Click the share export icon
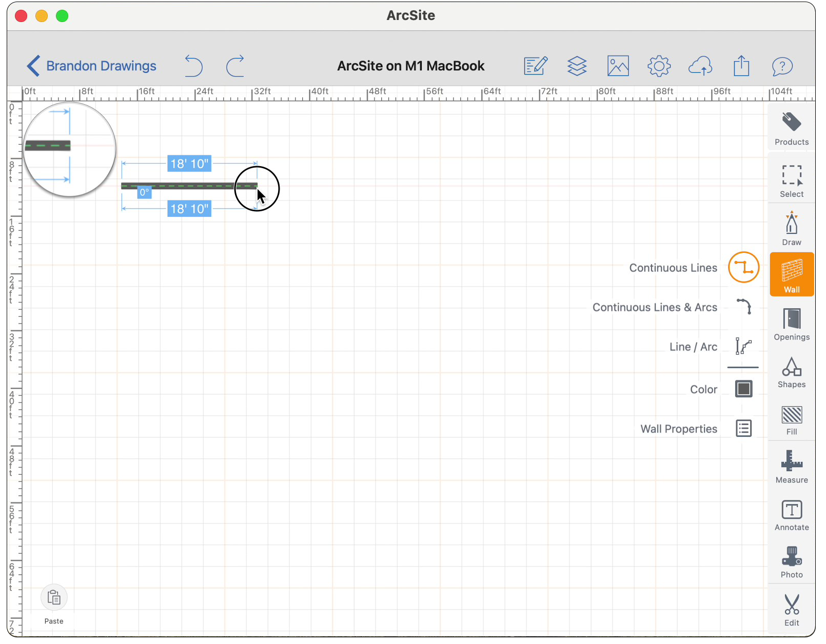The height and width of the screenshot is (644, 826). [x=741, y=66]
